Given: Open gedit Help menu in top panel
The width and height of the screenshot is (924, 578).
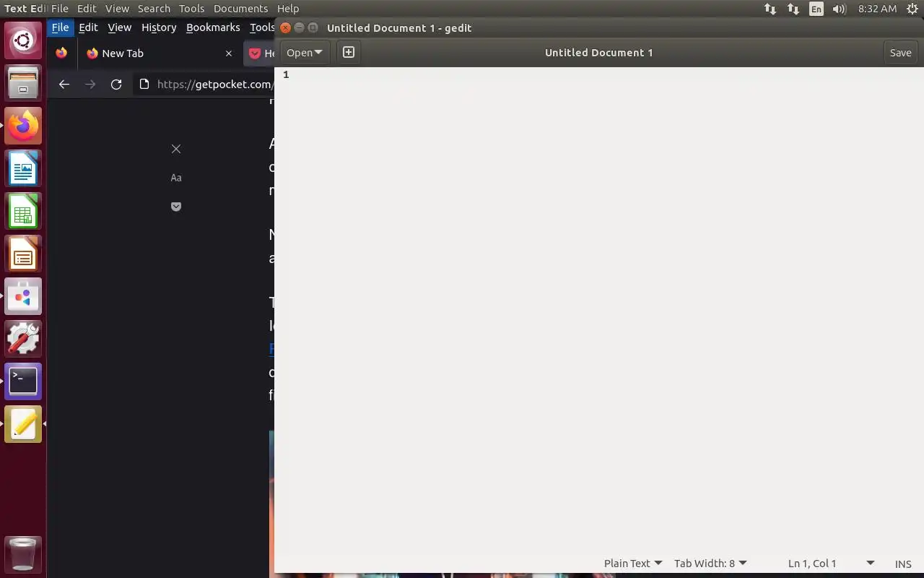Looking at the screenshot, I should pyautogui.click(x=288, y=9).
